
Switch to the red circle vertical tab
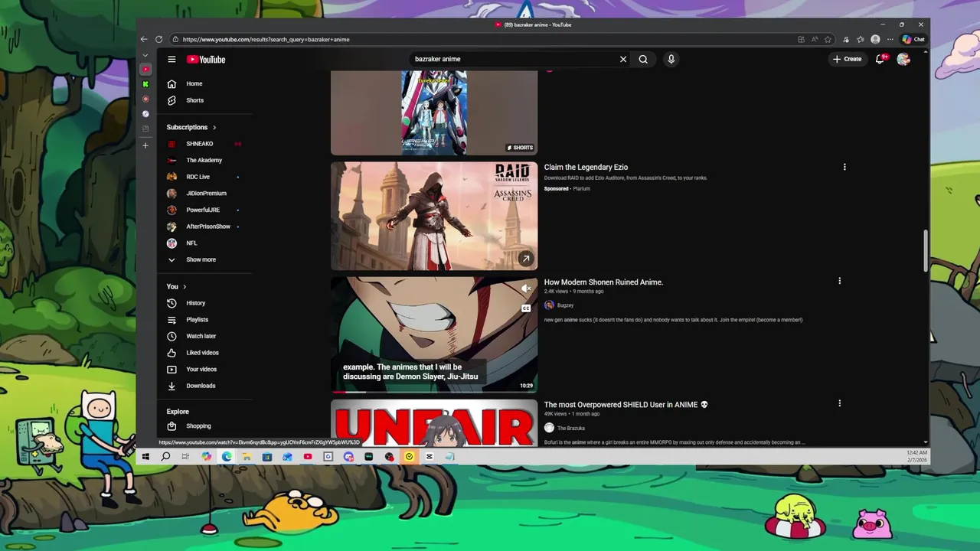(145, 99)
